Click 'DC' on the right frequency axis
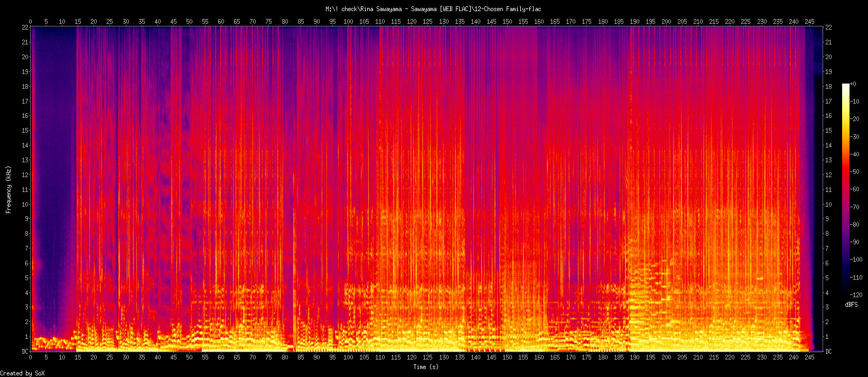Image resolution: width=868 pixels, height=377 pixels. tap(828, 352)
